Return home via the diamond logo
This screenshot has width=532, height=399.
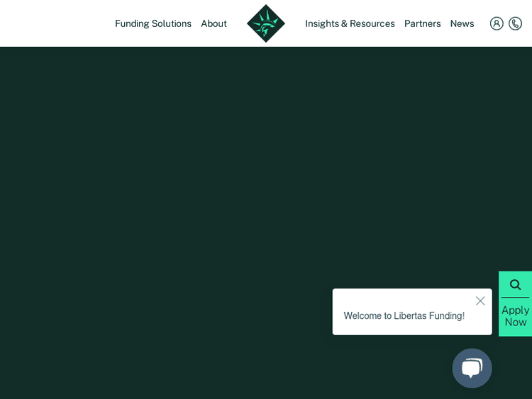coord(266,23)
